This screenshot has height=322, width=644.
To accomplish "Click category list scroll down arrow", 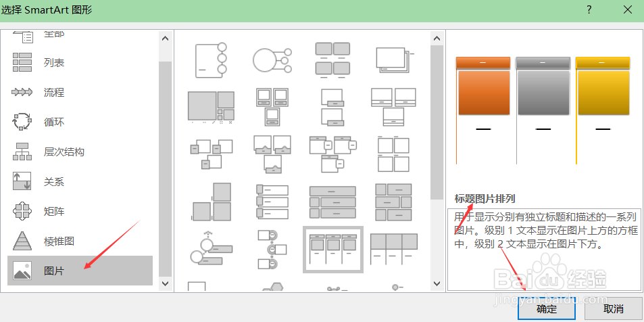I will (x=165, y=283).
